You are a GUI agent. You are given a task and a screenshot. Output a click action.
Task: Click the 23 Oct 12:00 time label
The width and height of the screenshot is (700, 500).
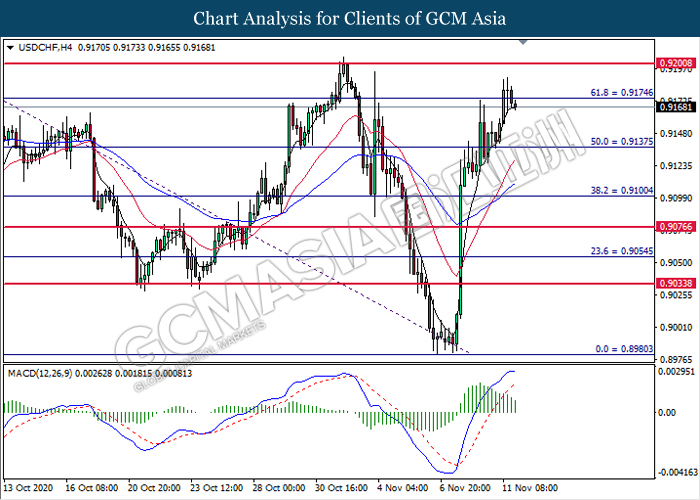tap(217, 488)
